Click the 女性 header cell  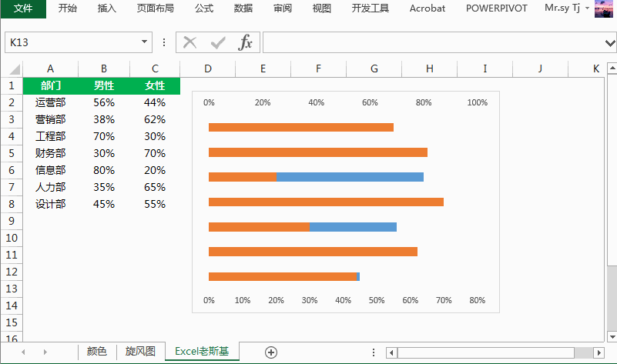pos(155,85)
